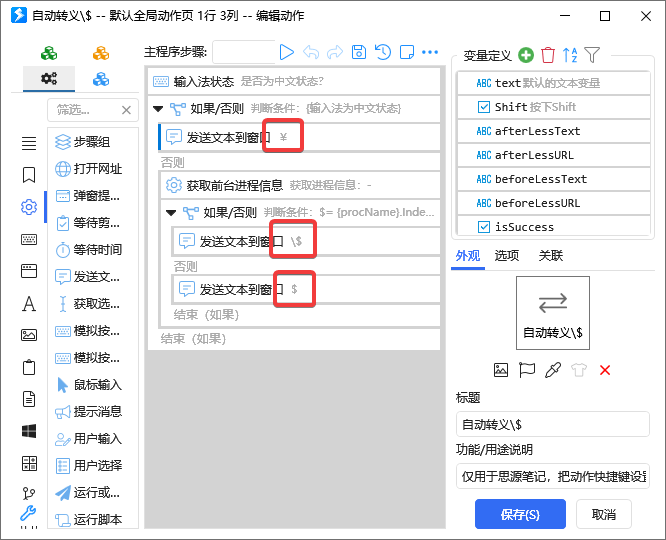
Task: Filter variables with the funnel icon
Action: (592, 55)
